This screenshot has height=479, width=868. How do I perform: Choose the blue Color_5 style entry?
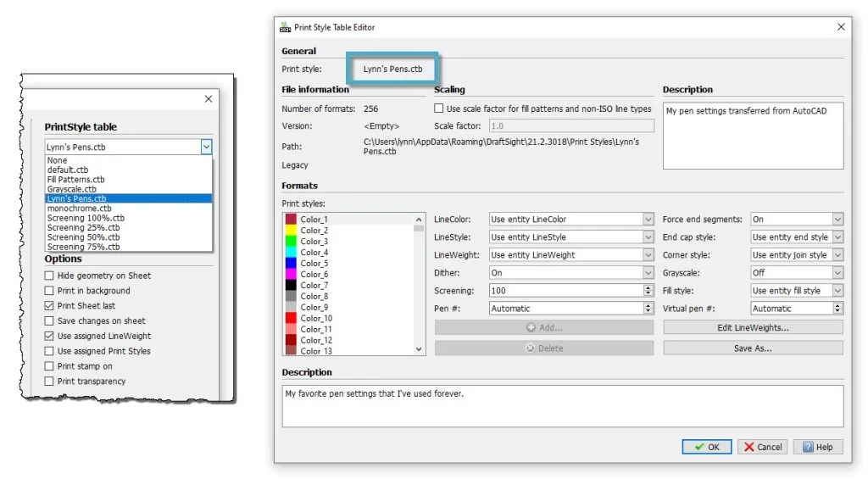point(313,264)
